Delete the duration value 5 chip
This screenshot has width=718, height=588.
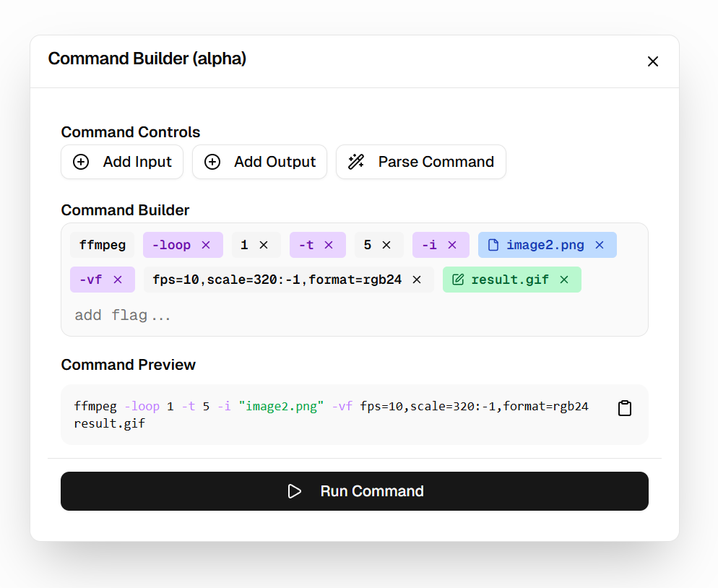pyautogui.click(x=386, y=246)
